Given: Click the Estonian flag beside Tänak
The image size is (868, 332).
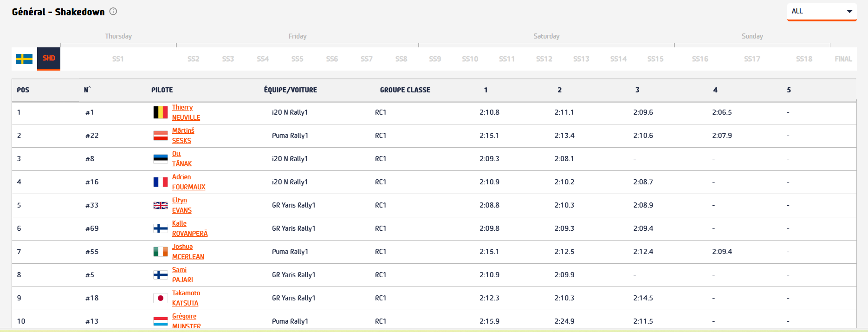Looking at the screenshot, I should (x=161, y=159).
